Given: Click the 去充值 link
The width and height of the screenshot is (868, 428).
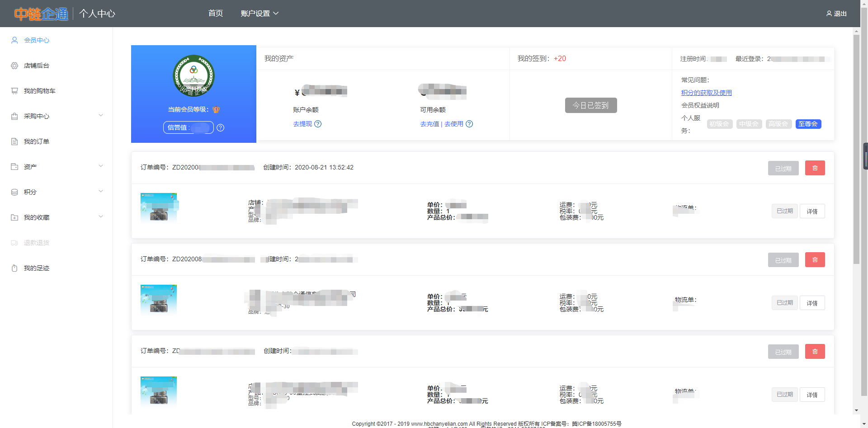Looking at the screenshot, I should (x=429, y=124).
